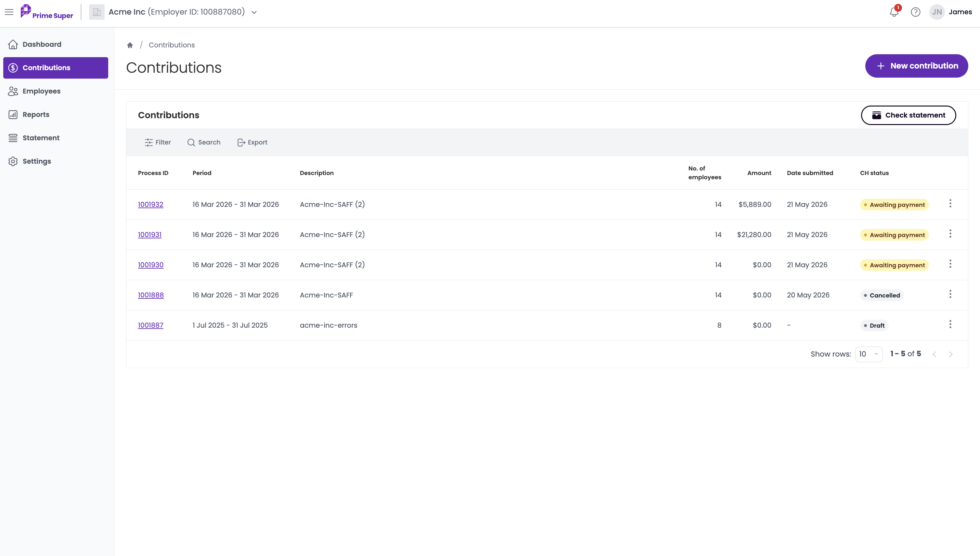Image resolution: width=980 pixels, height=556 pixels.
Task: Open the three-dot menu for row 1001931
Action: (950, 234)
